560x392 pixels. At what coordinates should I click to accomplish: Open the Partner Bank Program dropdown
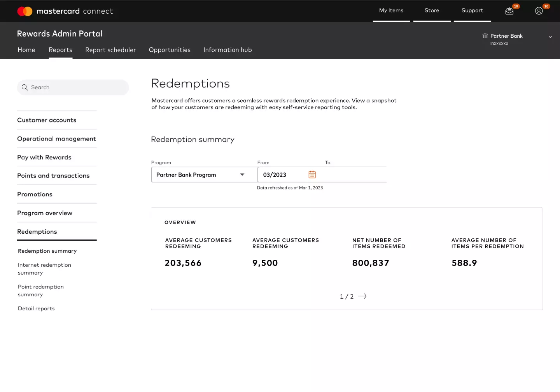205,175
